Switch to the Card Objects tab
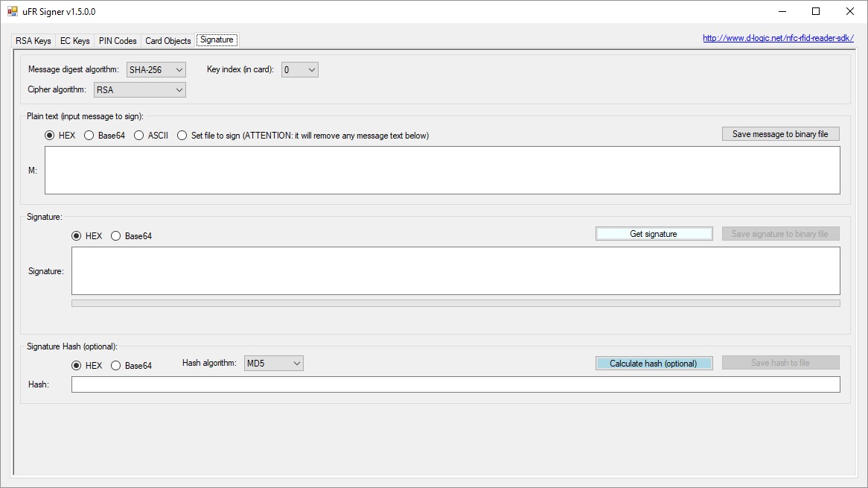Viewport: 868px width, 488px height. pyautogui.click(x=167, y=41)
